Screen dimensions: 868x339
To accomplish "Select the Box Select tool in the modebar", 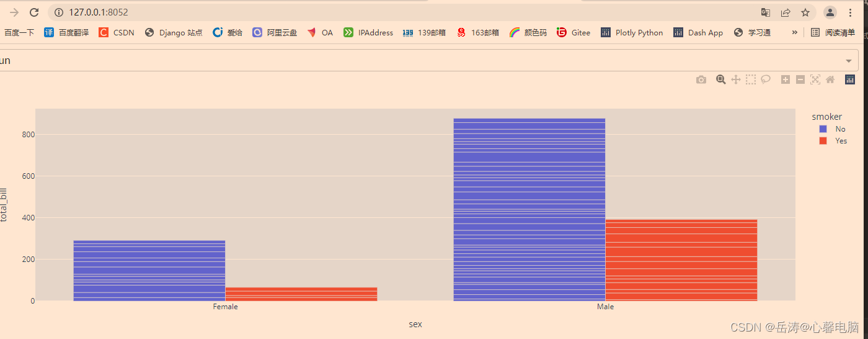I will pyautogui.click(x=751, y=79).
